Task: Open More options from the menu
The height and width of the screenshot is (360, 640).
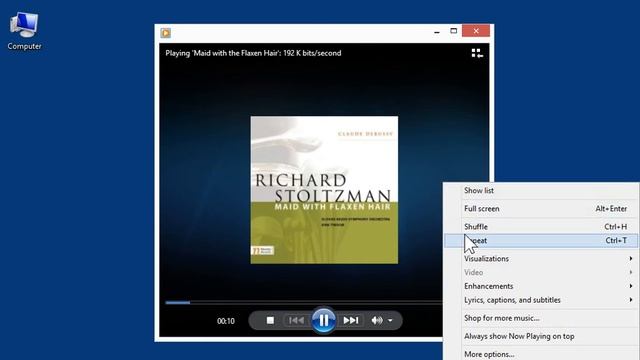Action: point(541,354)
